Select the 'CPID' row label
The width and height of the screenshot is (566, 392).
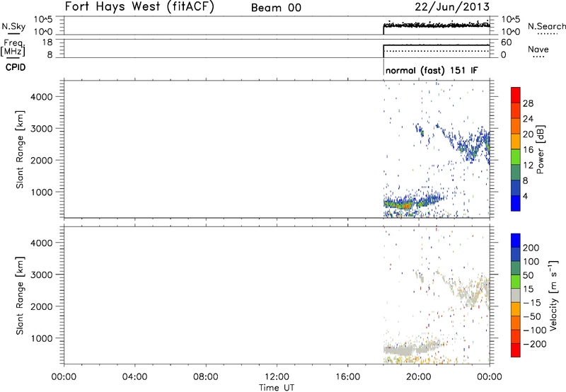(16, 67)
